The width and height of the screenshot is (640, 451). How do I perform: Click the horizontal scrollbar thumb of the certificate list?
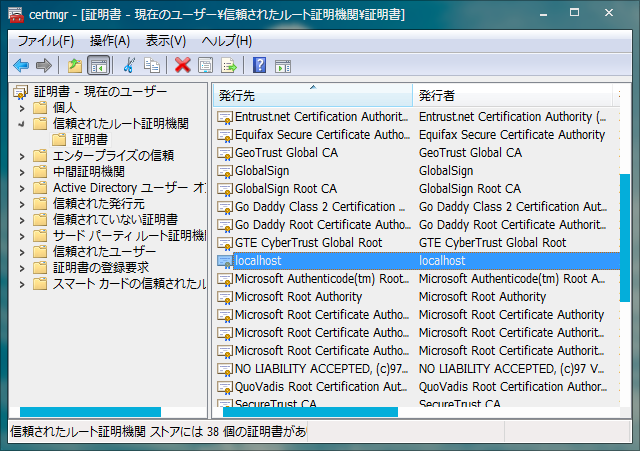(310, 412)
